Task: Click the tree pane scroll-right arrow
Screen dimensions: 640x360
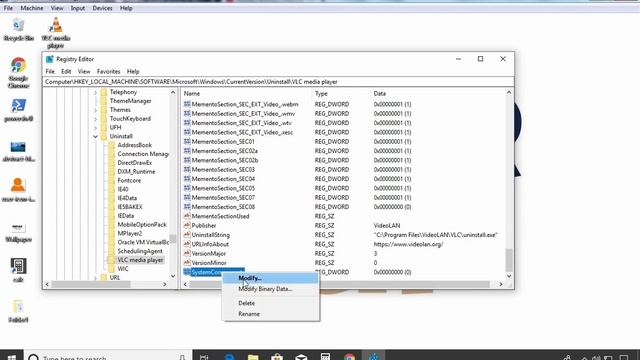Action: [x=165, y=284]
